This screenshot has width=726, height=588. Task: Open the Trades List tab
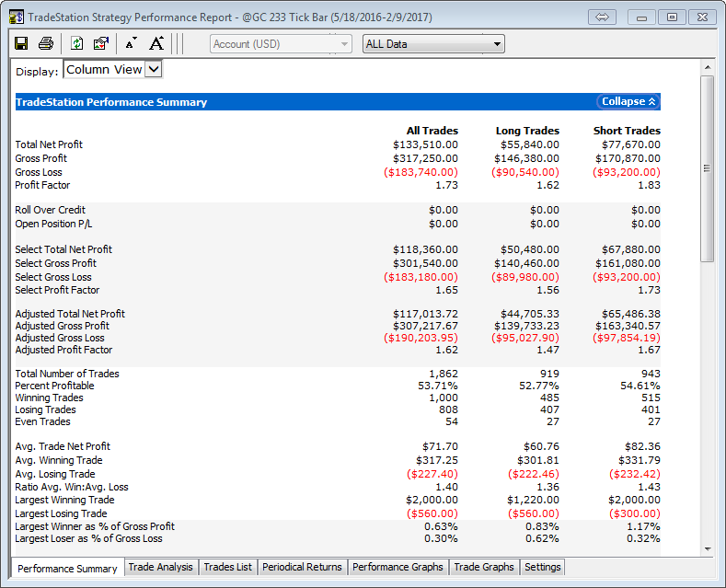tap(228, 567)
